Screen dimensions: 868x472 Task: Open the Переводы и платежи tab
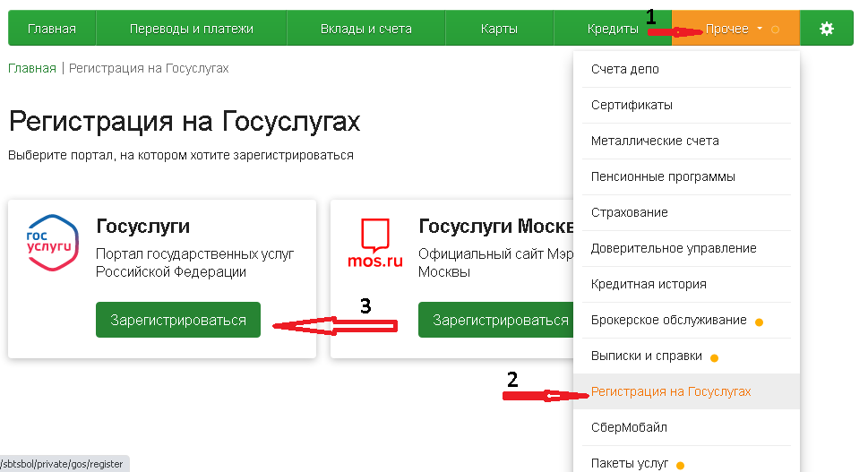coord(192,29)
